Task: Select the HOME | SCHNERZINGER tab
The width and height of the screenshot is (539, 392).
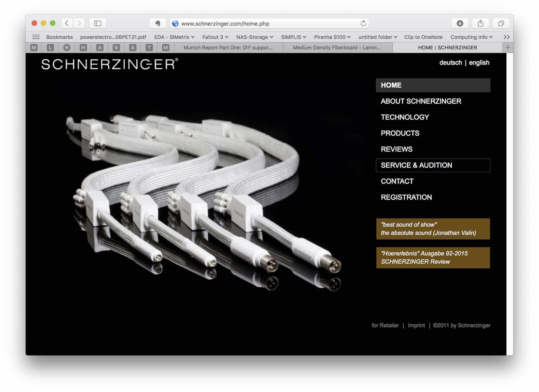Action: [447, 48]
